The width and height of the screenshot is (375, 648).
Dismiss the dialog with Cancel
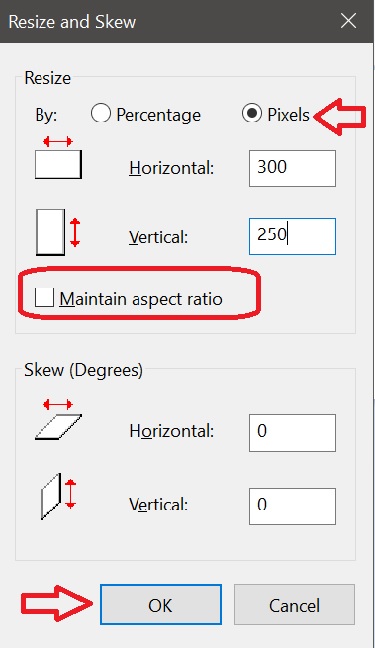294,604
